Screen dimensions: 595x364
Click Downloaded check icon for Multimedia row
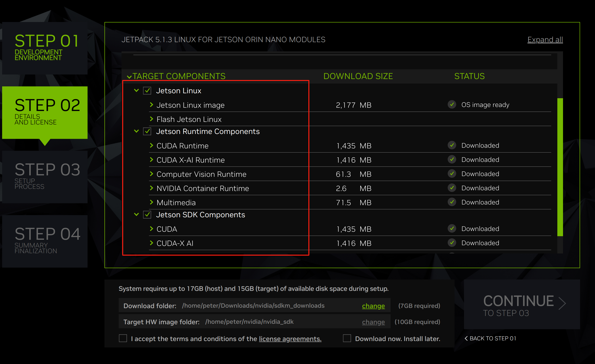451,202
